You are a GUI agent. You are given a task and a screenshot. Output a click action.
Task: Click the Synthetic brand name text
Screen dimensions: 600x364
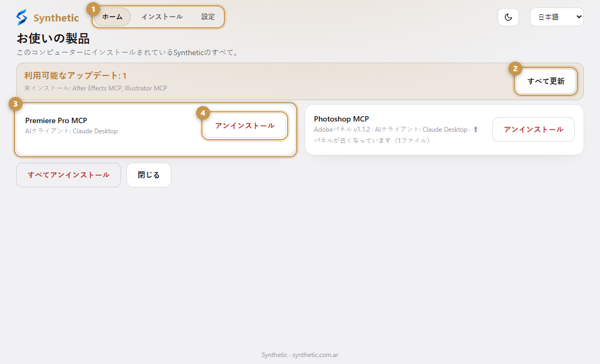(56, 18)
